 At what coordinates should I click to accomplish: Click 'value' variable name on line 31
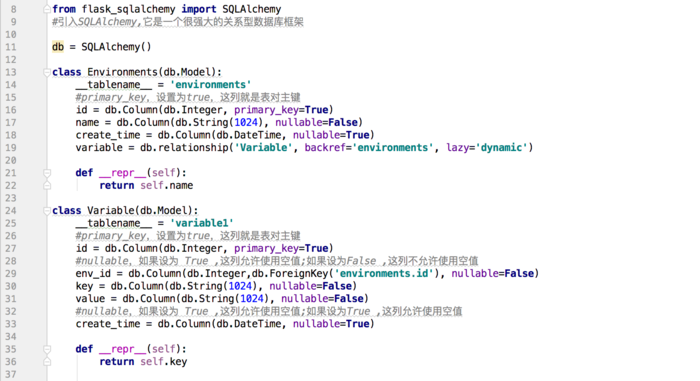90,298
